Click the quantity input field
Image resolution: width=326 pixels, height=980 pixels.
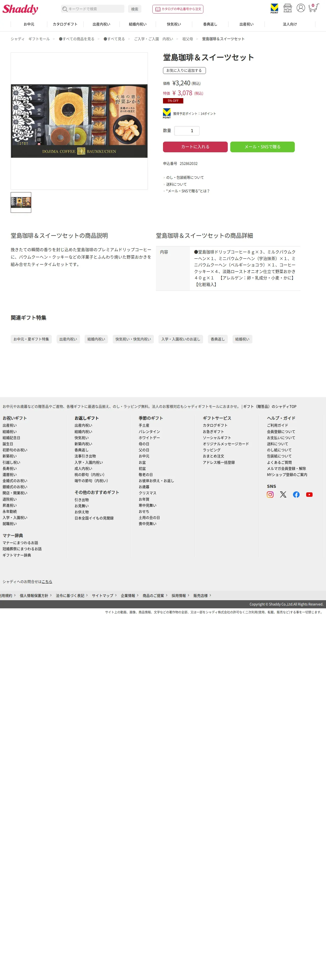coord(187,130)
